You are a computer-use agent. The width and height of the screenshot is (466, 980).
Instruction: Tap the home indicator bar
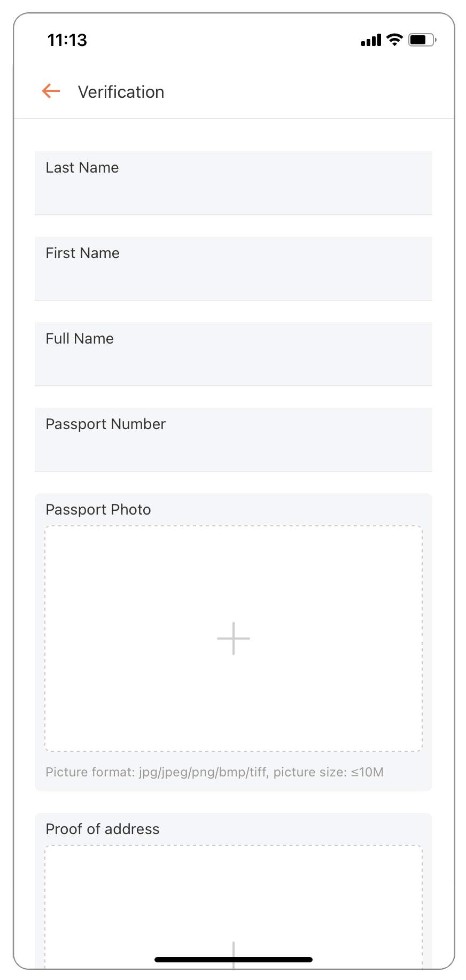pyautogui.click(x=234, y=960)
